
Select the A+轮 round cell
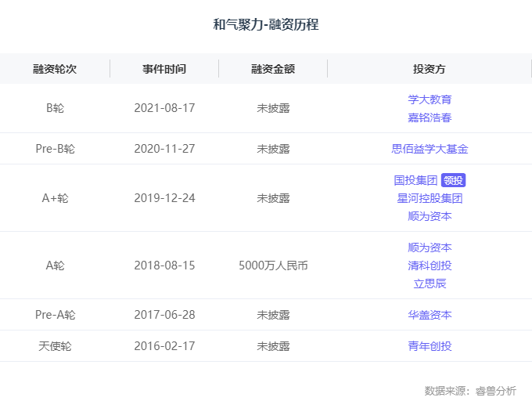pyautogui.click(x=55, y=198)
